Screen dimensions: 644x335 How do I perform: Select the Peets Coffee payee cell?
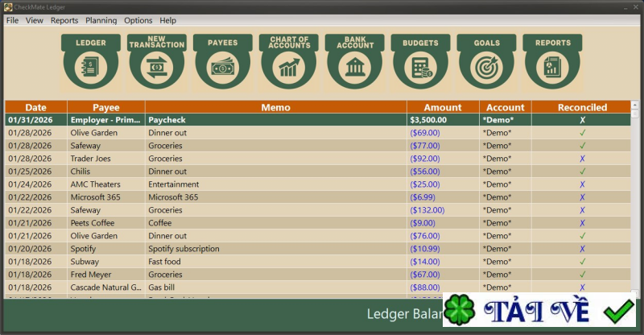pyautogui.click(x=106, y=223)
